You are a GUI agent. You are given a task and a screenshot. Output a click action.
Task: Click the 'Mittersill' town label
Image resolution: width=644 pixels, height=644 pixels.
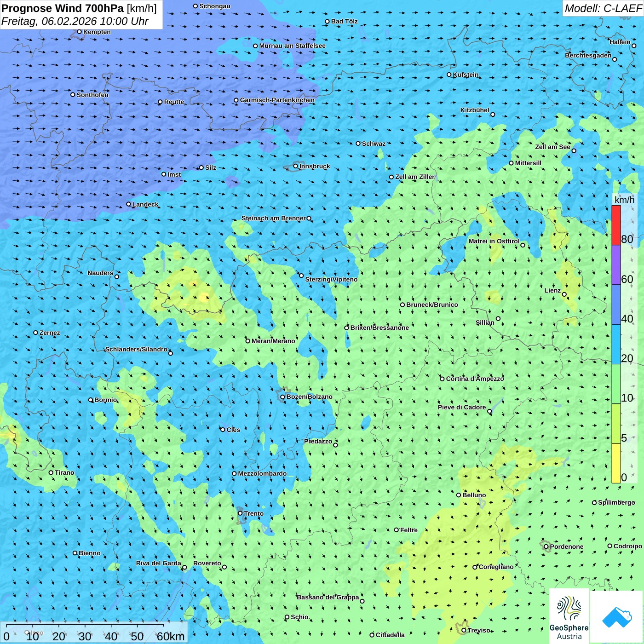[x=528, y=163]
